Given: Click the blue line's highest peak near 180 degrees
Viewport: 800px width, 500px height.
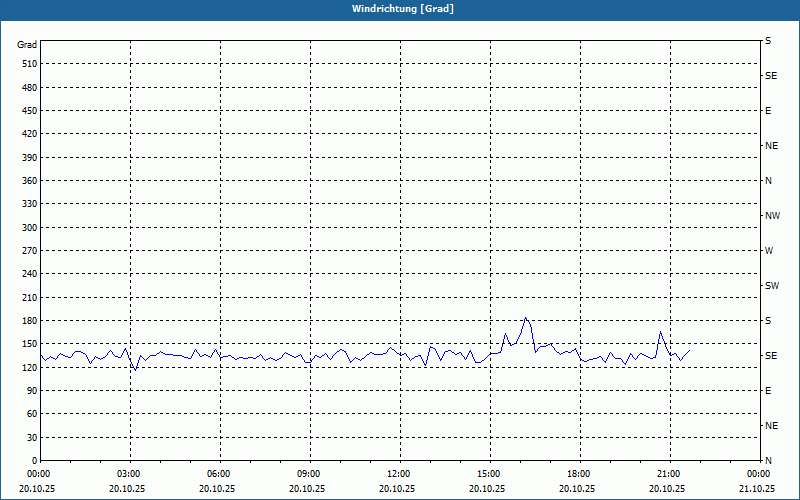Looking at the screenshot, I should tap(526, 318).
